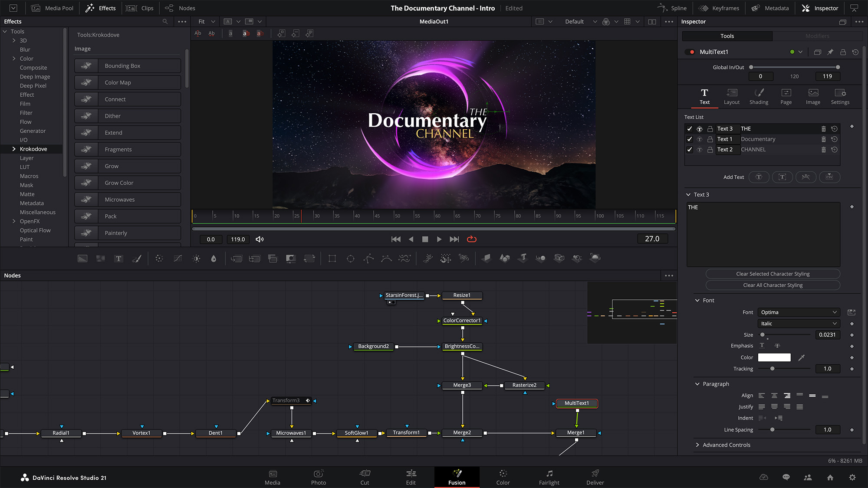
Task: Open the Font dropdown showing Optima
Action: (798, 312)
